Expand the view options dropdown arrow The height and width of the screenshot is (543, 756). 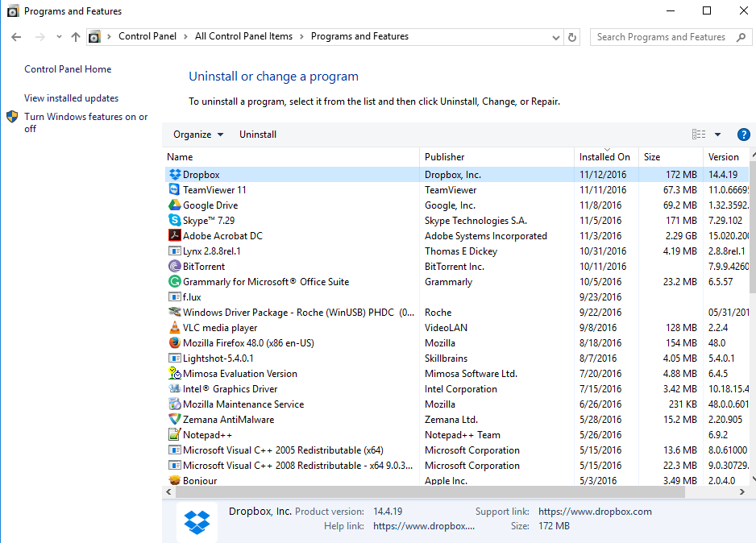717,135
